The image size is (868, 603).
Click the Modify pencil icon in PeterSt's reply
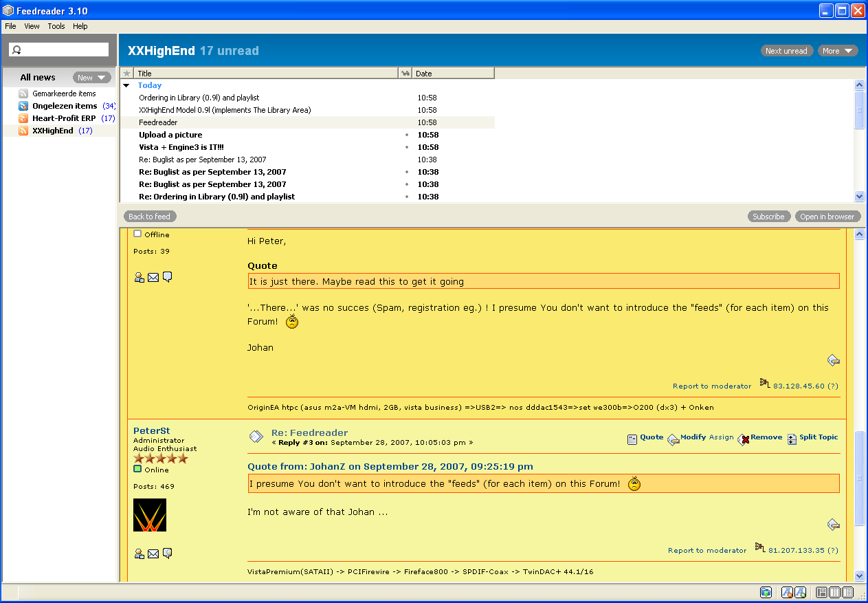(673, 439)
